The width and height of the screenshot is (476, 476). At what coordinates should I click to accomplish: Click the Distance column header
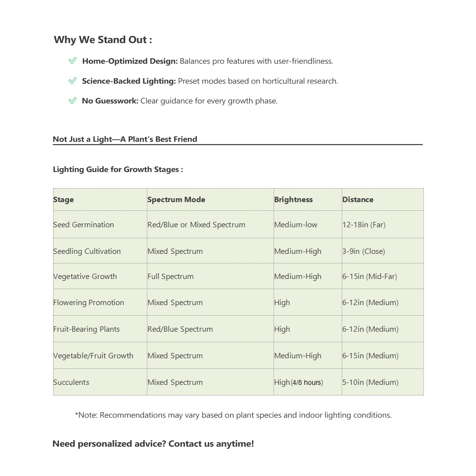[x=358, y=200]
